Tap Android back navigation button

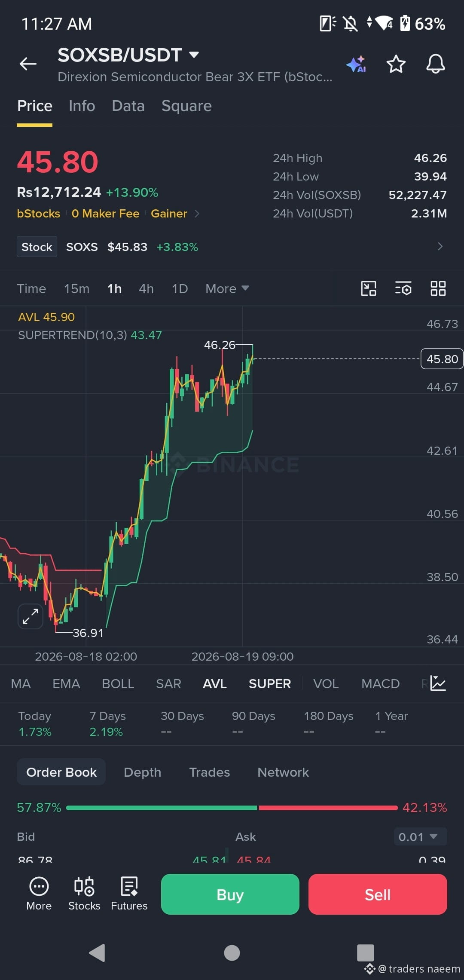[97, 953]
